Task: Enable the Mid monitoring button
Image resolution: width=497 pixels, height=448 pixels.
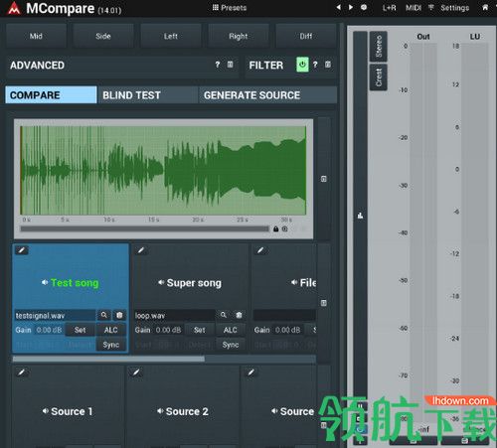Action: [x=36, y=36]
